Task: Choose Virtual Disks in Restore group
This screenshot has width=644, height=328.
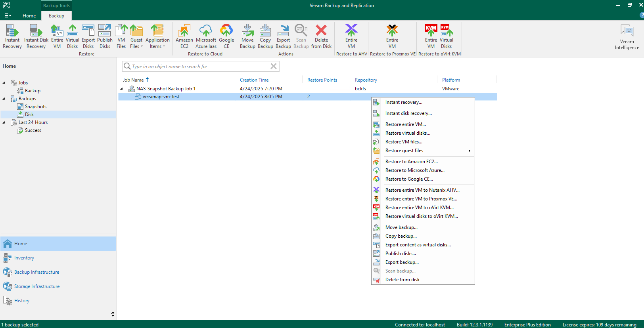Action: point(73,36)
